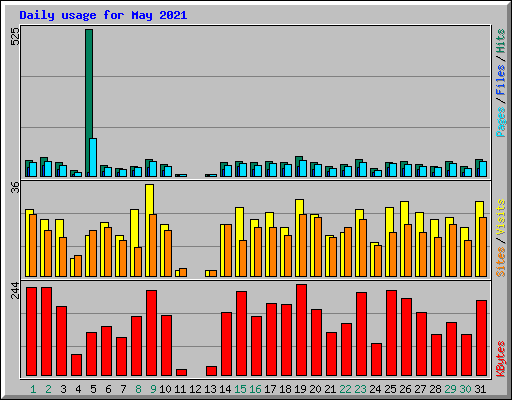Click the 'Hits' legend label
The width and height of the screenshot is (512, 400).
tap(501, 41)
